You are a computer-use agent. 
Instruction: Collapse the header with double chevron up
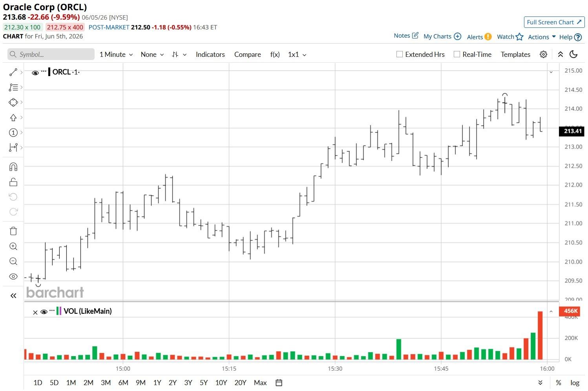tap(561, 55)
